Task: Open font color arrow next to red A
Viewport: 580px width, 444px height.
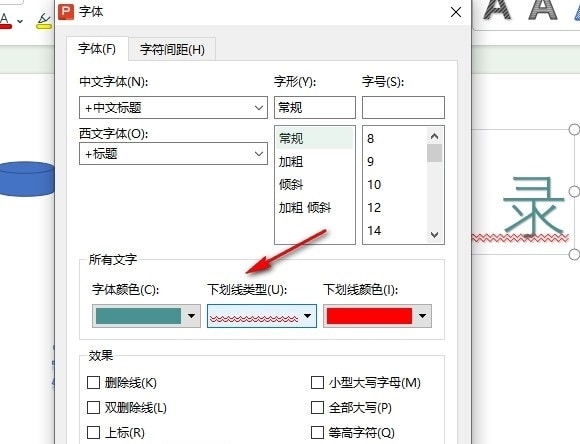Action: coord(20,21)
